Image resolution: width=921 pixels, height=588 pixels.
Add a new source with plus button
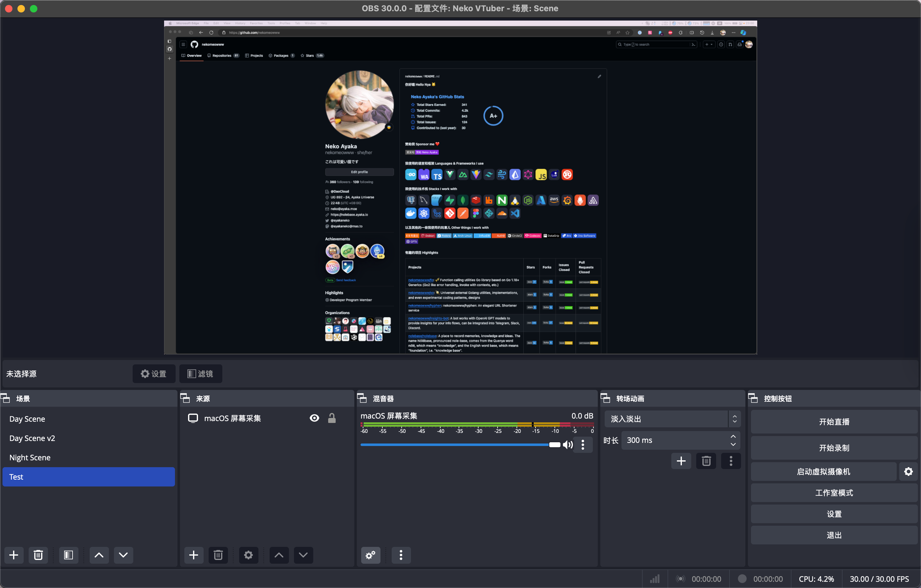pyautogui.click(x=194, y=555)
